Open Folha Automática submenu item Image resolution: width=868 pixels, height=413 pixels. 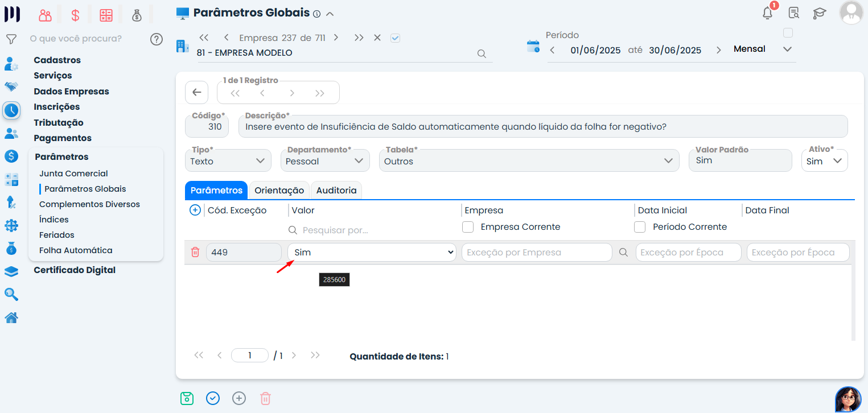(76, 250)
